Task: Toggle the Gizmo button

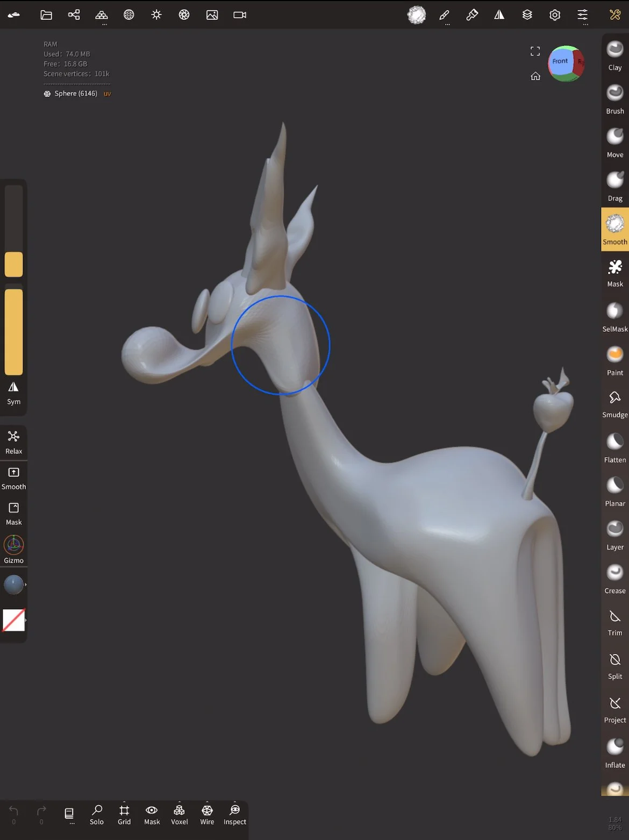Action: pos(13,550)
